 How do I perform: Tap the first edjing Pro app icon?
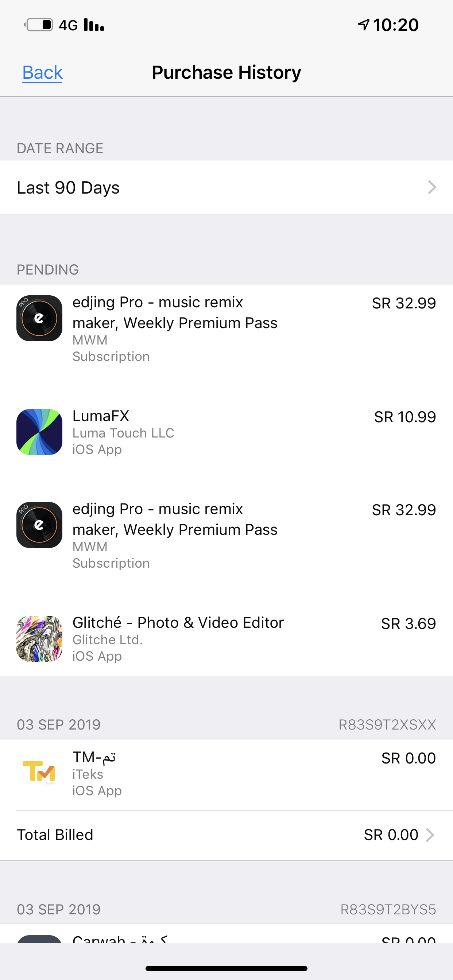[x=39, y=318]
